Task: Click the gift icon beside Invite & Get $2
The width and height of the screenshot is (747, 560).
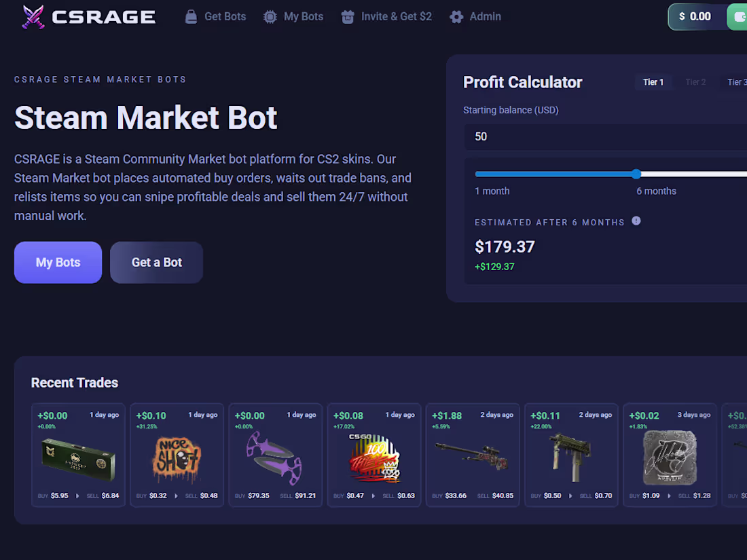Action: click(347, 16)
